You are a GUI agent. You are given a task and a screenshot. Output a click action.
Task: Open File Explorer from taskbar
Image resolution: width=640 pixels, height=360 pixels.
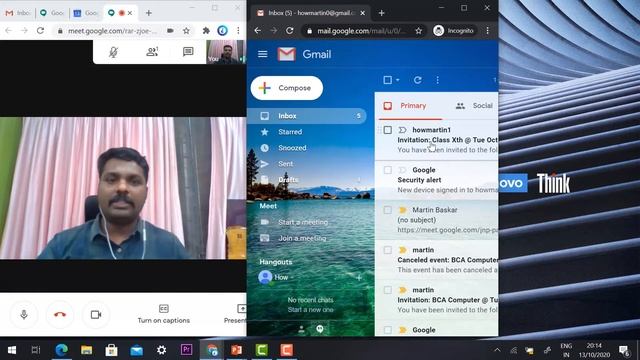coord(87,350)
